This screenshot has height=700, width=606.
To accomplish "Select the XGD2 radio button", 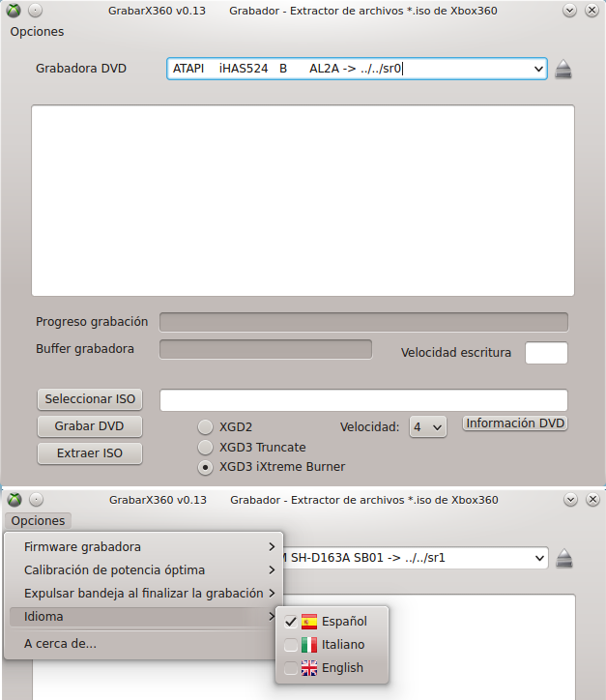I will 205,426.
